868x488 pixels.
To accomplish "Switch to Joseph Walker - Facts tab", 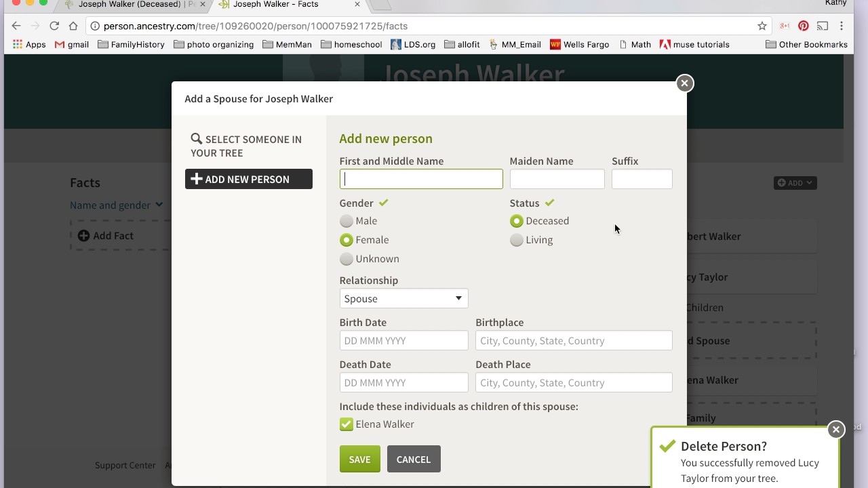I will pos(290,4).
